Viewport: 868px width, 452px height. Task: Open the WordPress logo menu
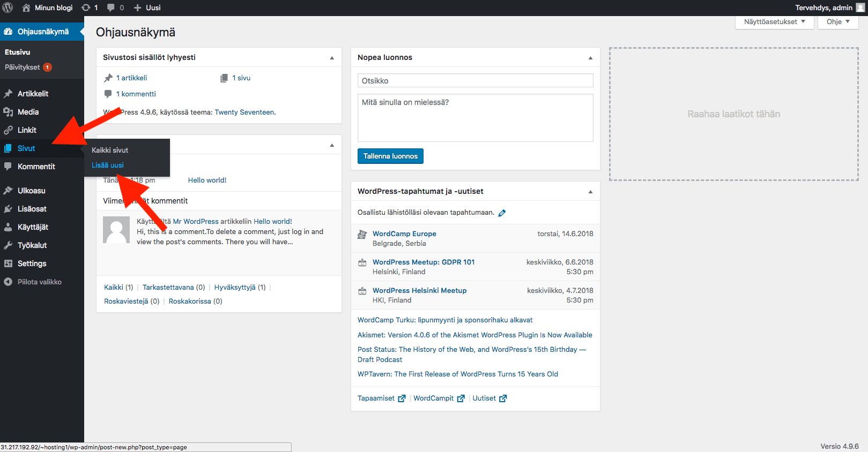pos(8,7)
